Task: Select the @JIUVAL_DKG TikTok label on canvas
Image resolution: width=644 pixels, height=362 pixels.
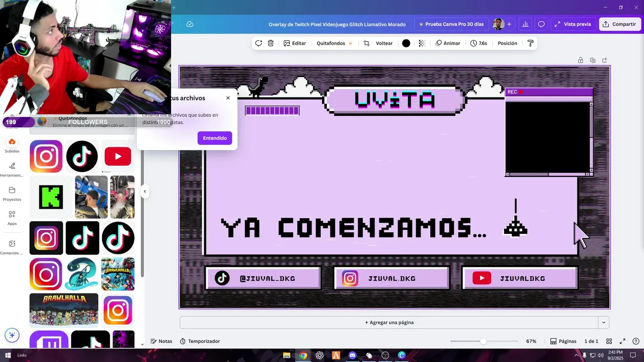Action: coord(267,279)
